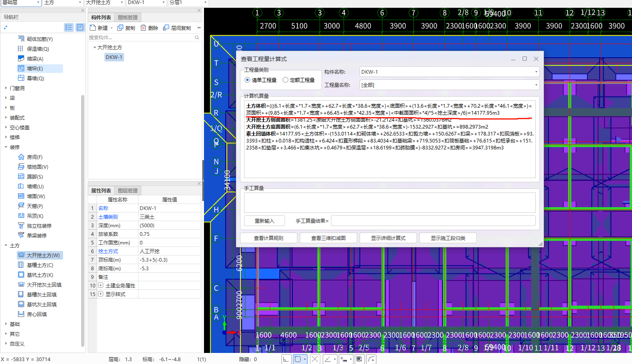Click the New component page icon

coord(93,28)
